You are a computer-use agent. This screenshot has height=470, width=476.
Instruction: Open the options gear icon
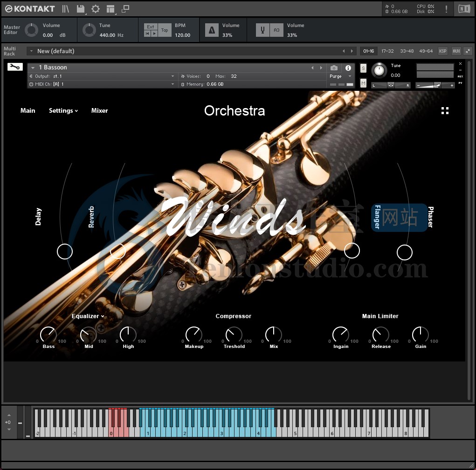pos(95,9)
